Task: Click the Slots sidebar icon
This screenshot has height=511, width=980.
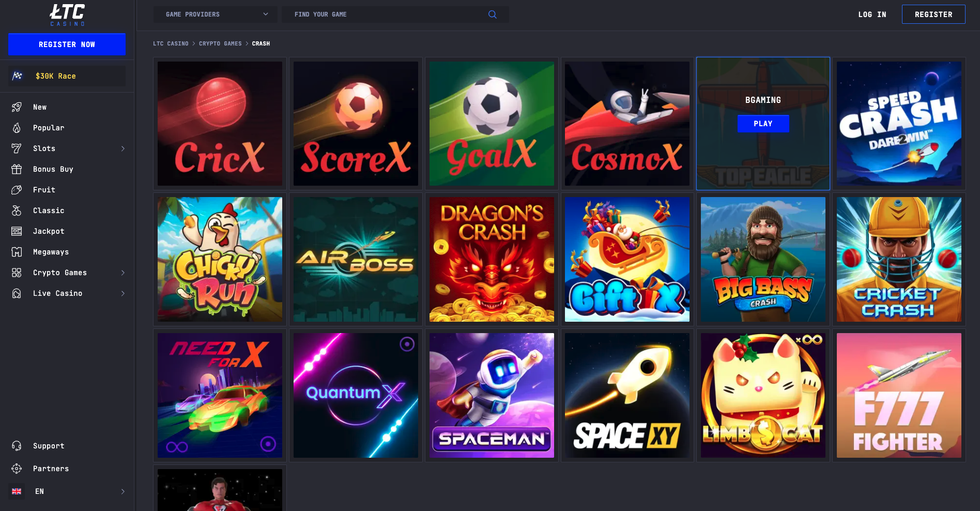Action: (17, 148)
